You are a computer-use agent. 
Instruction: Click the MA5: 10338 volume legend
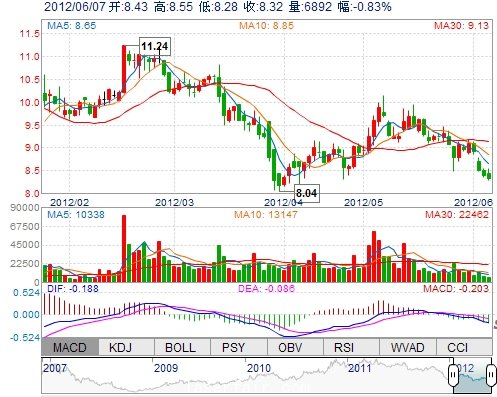pyautogui.click(x=76, y=214)
